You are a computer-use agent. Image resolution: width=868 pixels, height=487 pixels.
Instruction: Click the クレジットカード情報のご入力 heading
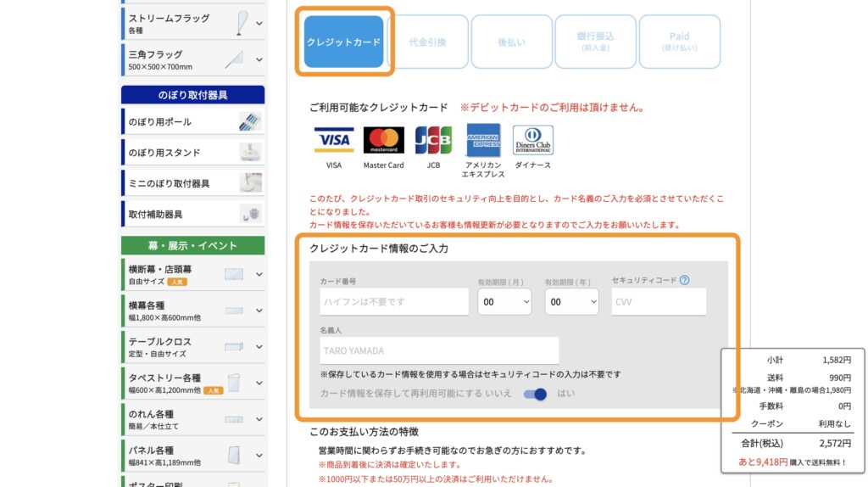(x=379, y=249)
